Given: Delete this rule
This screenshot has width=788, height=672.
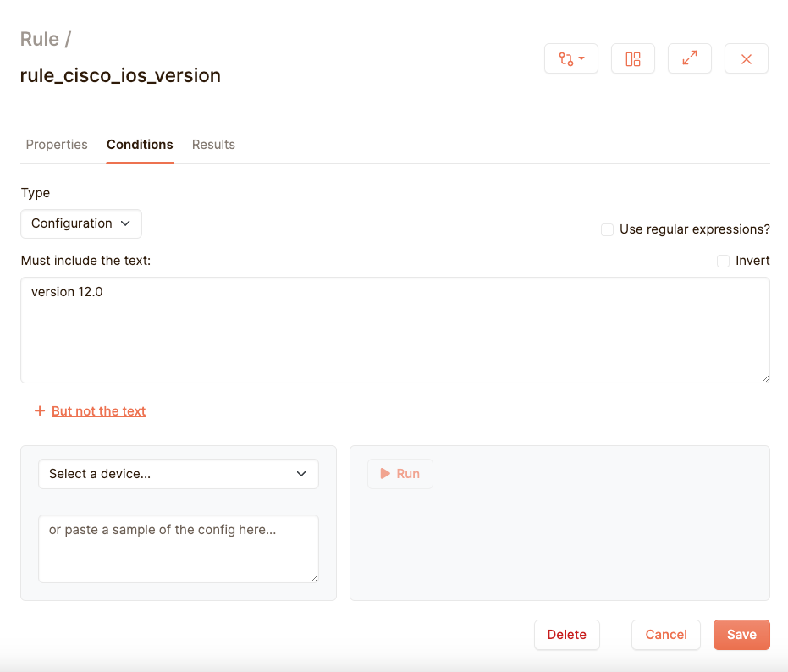Looking at the screenshot, I should pyautogui.click(x=567, y=635).
